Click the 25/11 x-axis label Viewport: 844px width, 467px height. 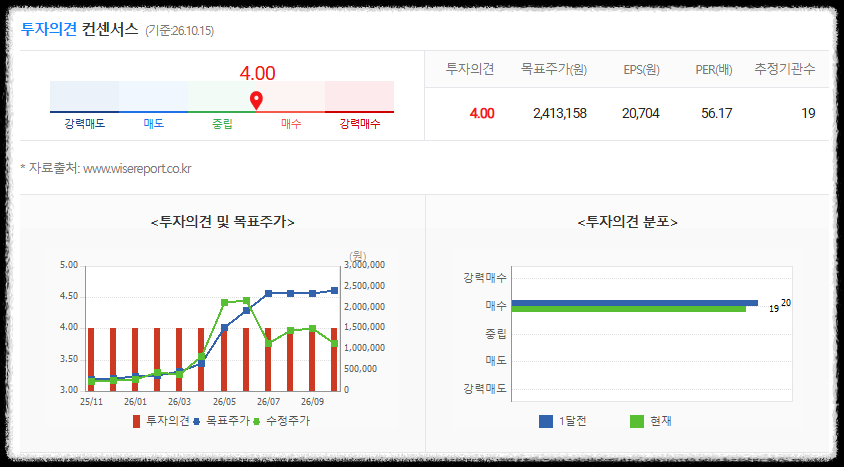pyautogui.click(x=90, y=401)
